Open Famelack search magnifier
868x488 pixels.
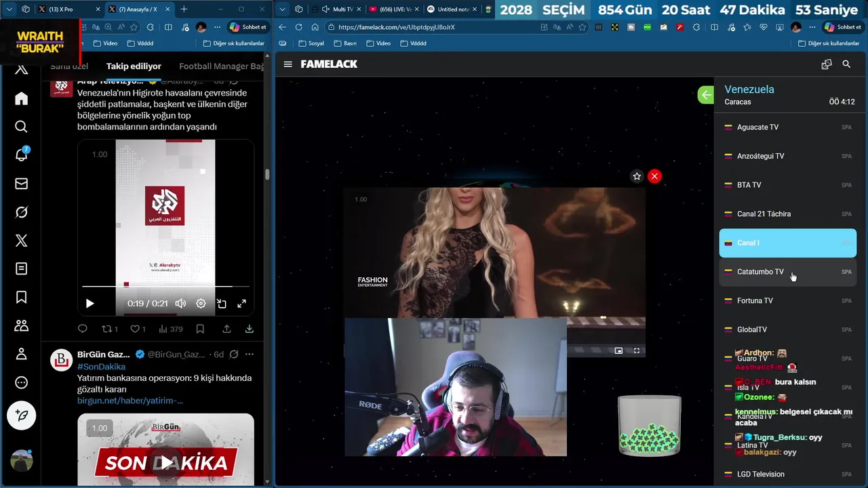846,64
